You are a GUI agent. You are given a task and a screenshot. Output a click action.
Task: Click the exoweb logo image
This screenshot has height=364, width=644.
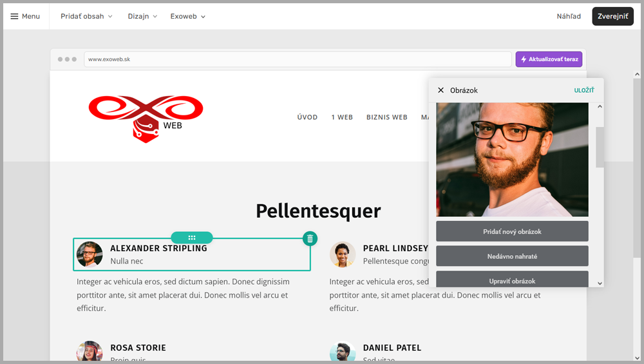point(146,119)
